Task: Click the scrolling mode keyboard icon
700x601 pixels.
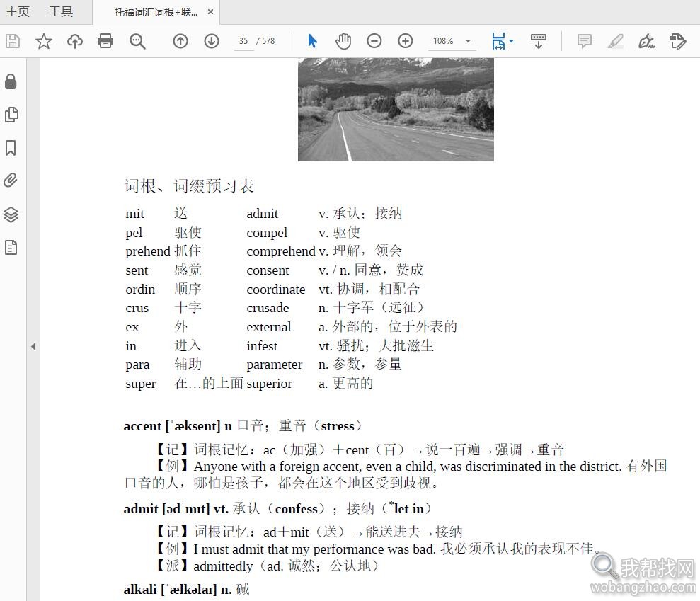Action: [x=539, y=41]
